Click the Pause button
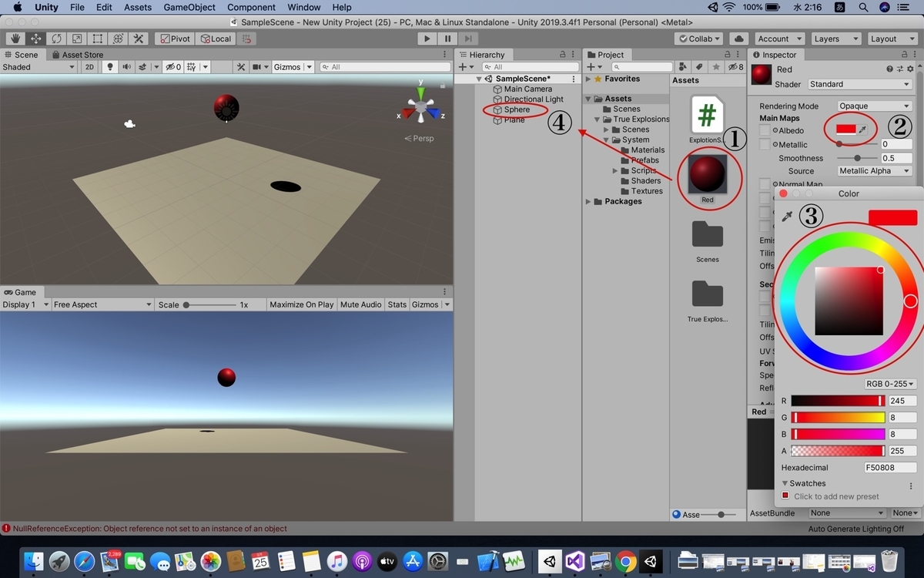 click(448, 39)
